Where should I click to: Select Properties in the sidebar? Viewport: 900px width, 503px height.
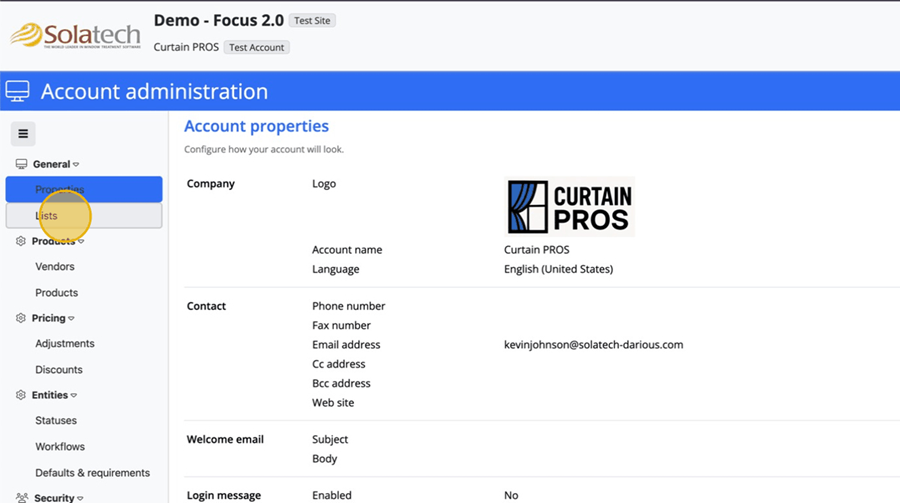(x=84, y=189)
